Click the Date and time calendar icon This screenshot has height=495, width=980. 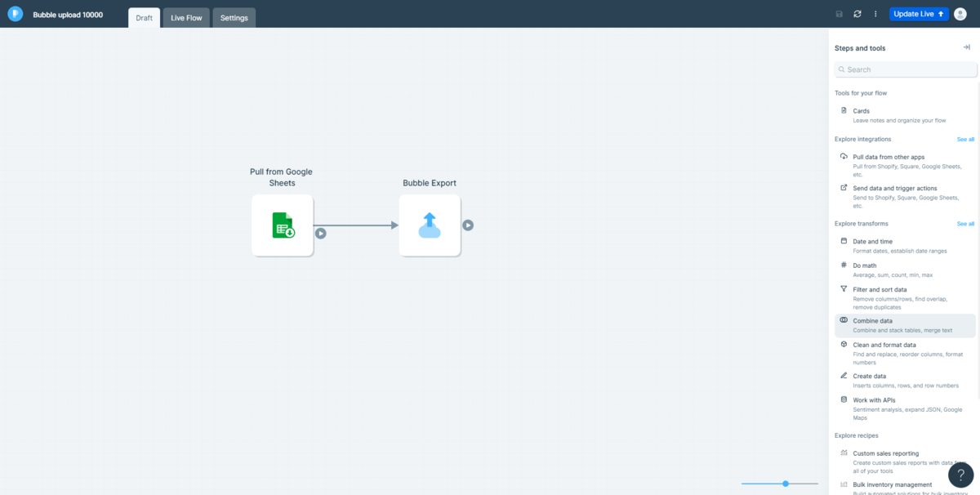pos(844,241)
